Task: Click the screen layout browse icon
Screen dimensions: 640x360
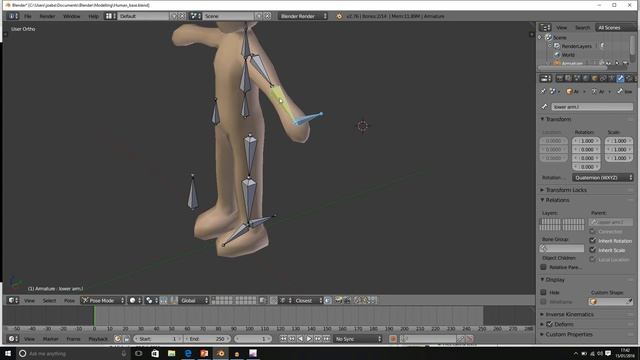Action: (x=110, y=16)
